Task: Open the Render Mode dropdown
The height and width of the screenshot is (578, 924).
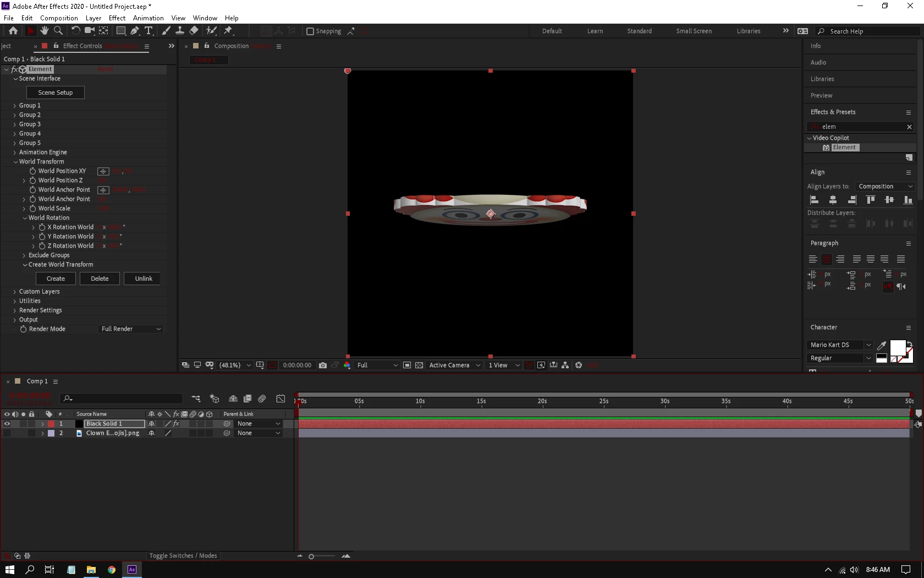Action: point(131,329)
